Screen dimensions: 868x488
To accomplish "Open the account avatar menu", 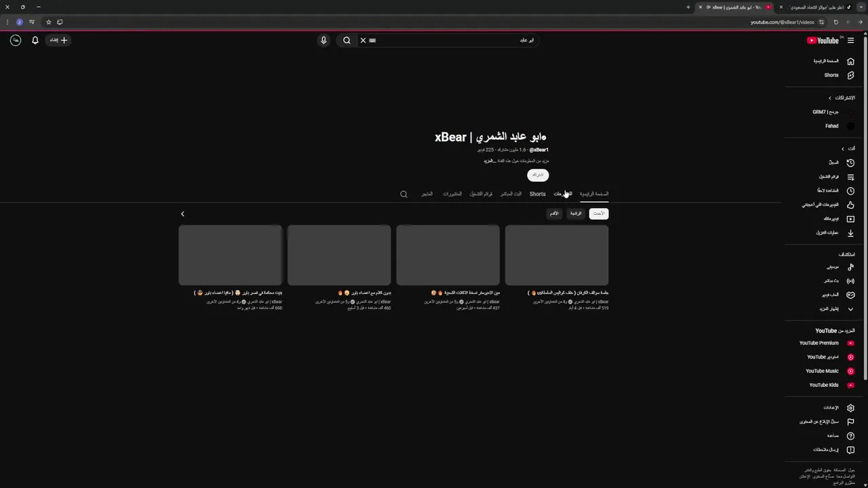I will click(16, 41).
